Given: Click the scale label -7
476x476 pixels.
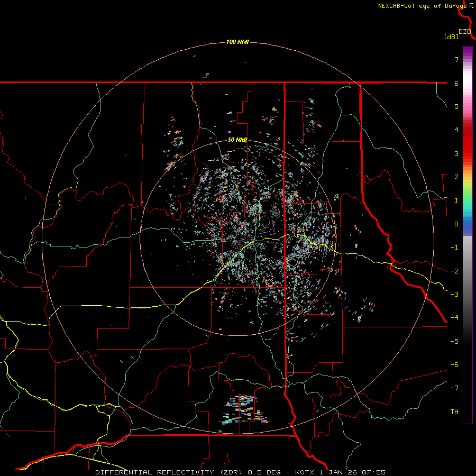Looking at the screenshot, I should (454, 388).
